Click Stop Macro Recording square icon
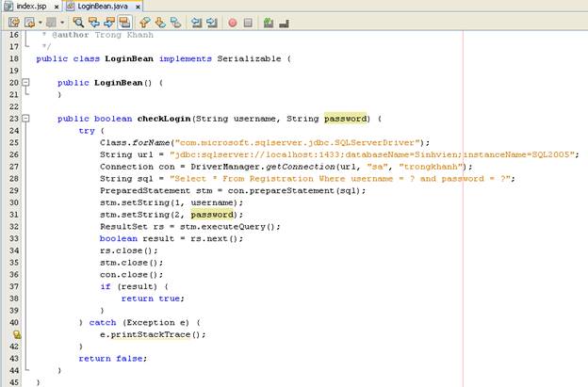The image size is (588, 387). point(248,23)
